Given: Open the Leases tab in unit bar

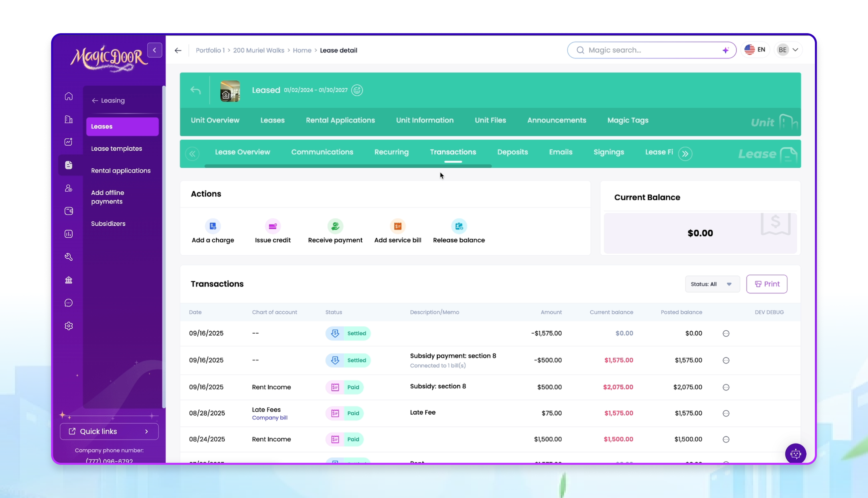Looking at the screenshot, I should (x=272, y=121).
